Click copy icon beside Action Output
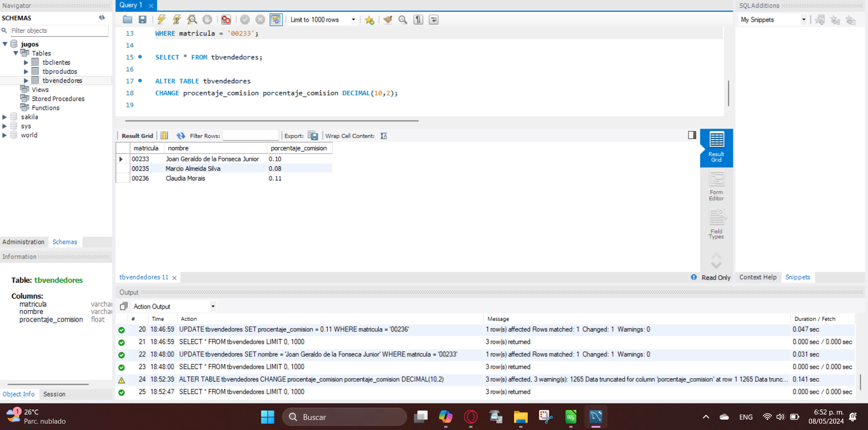Viewport: 868px width, 430px height. click(123, 306)
